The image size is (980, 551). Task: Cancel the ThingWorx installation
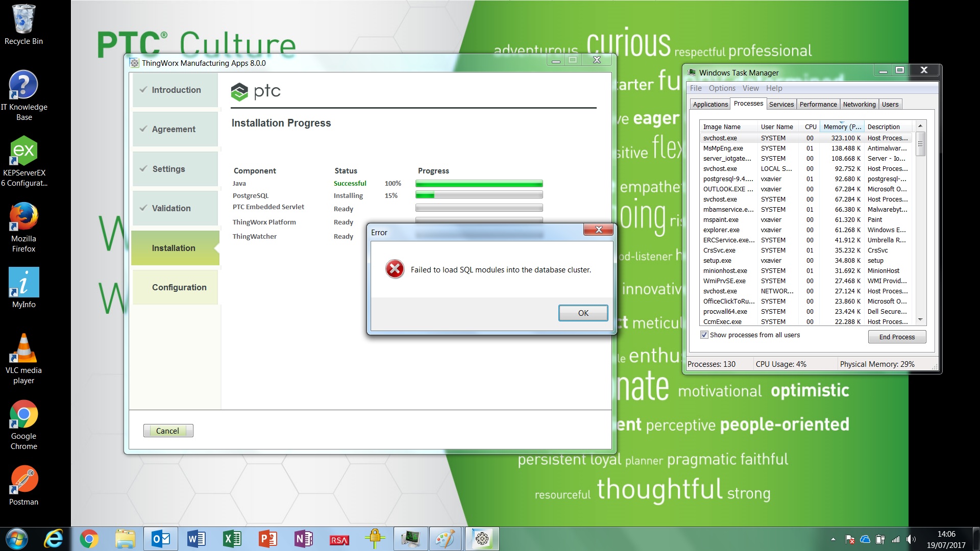point(168,431)
